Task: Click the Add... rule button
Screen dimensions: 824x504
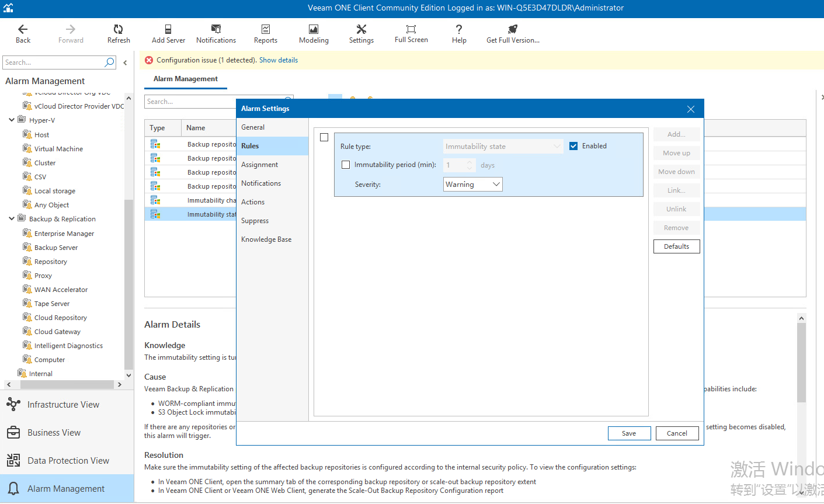Action: 676,134
